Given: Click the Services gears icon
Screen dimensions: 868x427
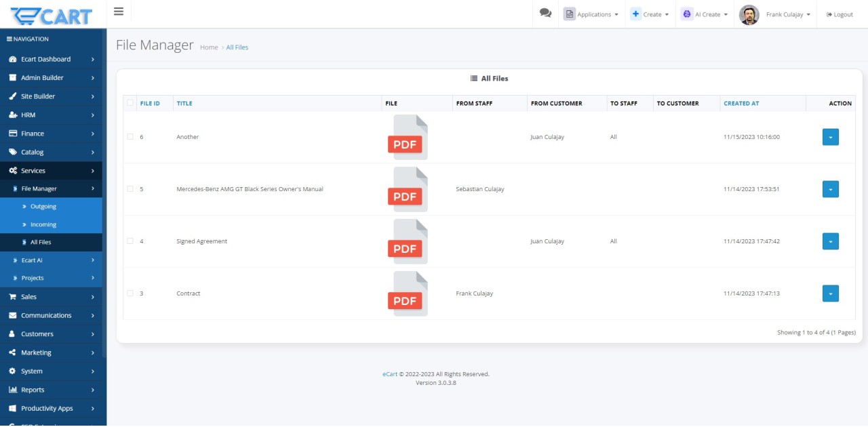Looking at the screenshot, I should pos(13,171).
